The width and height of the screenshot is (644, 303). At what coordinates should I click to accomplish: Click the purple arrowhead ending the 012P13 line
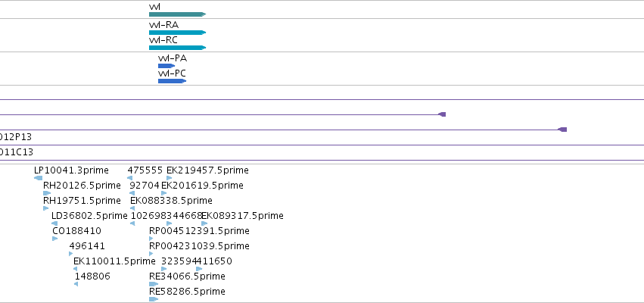562,130
